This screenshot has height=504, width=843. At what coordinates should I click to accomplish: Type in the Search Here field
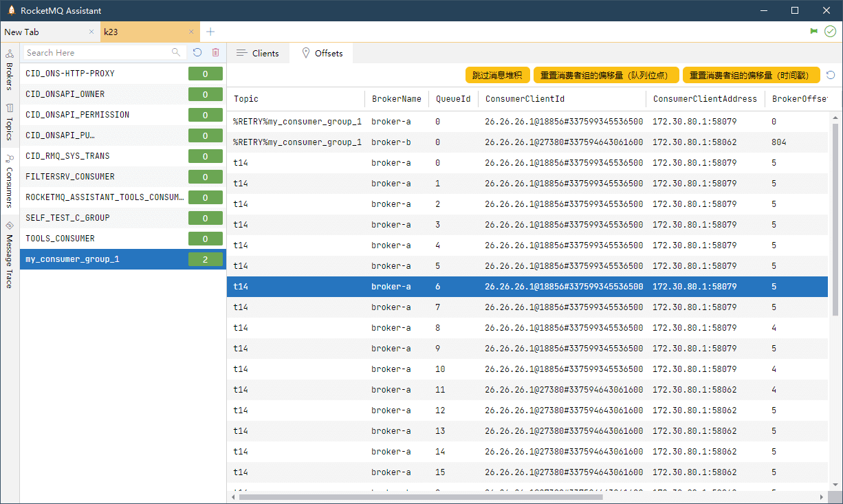point(96,52)
